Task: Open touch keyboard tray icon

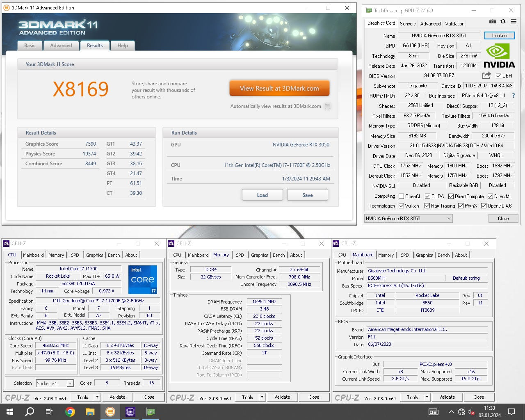Action: pos(434,412)
